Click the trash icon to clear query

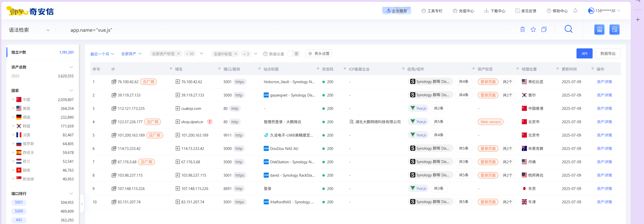click(x=523, y=29)
